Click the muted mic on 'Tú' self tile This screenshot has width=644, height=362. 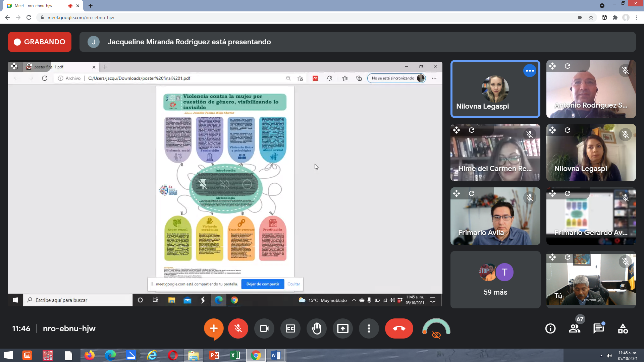[x=625, y=261]
